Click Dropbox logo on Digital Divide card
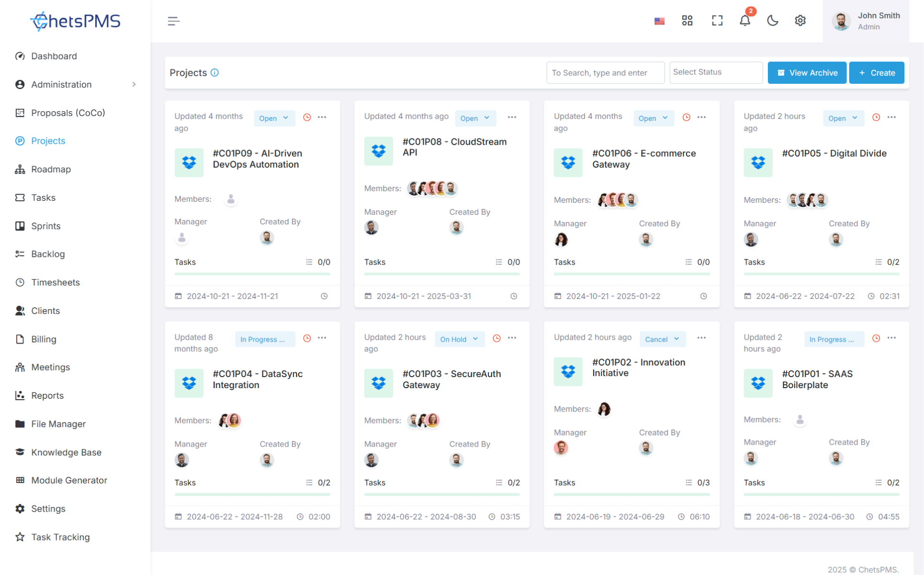Image resolution: width=924 pixels, height=575 pixels. point(758,162)
